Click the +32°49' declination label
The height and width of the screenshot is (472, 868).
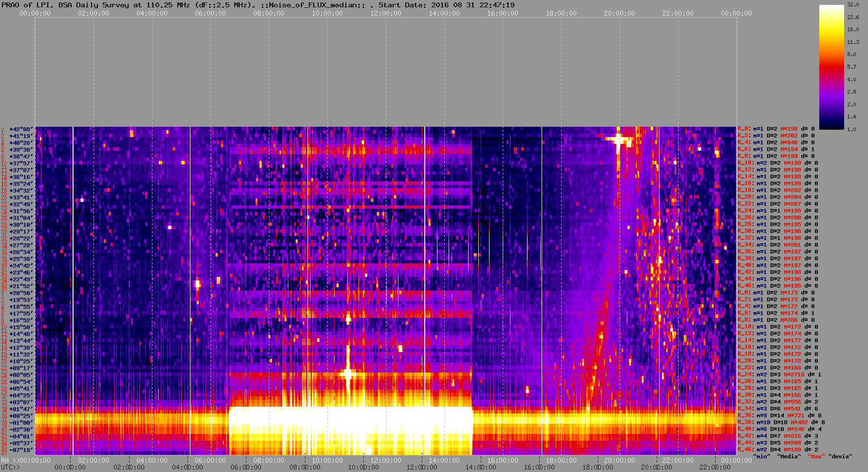[21, 204]
